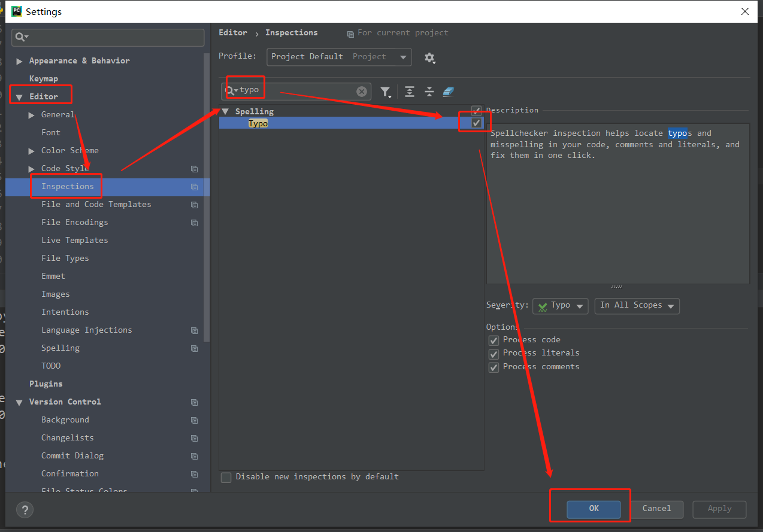Click the disabled Apply button
This screenshot has height=532, width=763.
tap(719, 509)
